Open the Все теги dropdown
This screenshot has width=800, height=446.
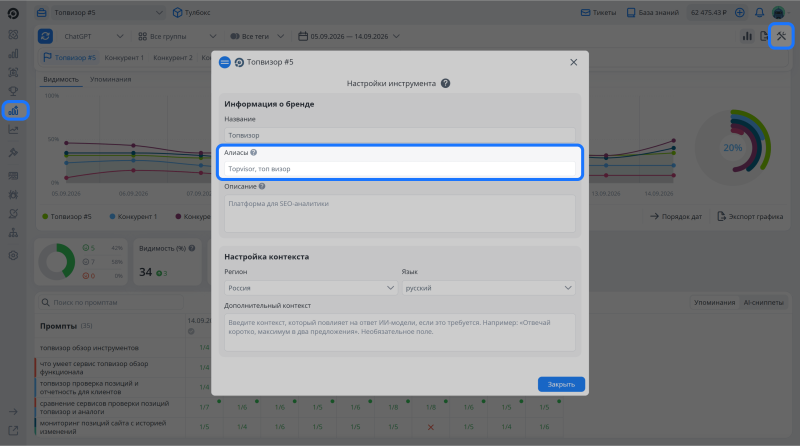coord(257,36)
